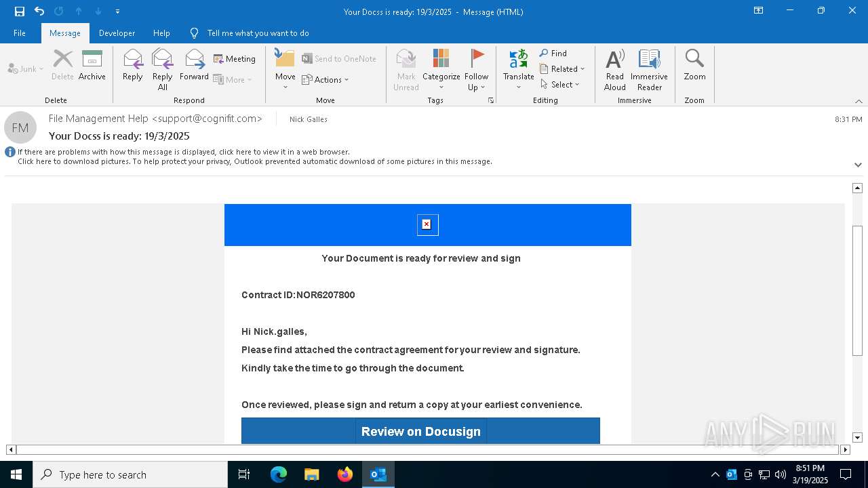Collapse the ribbon with the chevron
The height and width of the screenshot is (488, 868).
859,101
